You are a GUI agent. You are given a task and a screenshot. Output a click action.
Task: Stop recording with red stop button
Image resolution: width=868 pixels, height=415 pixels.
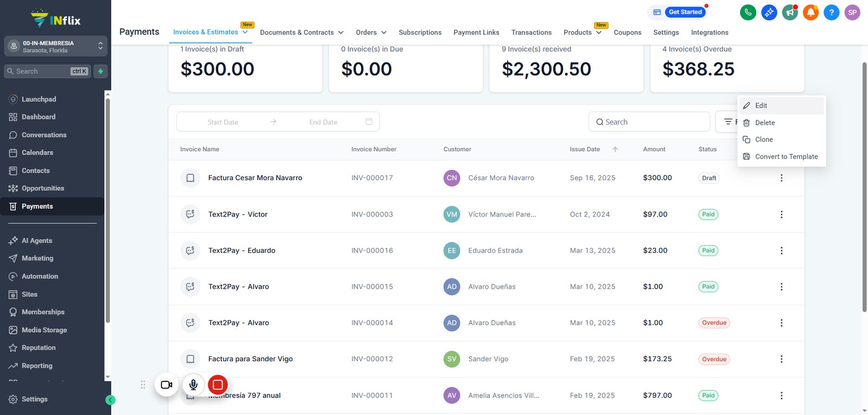click(x=218, y=385)
